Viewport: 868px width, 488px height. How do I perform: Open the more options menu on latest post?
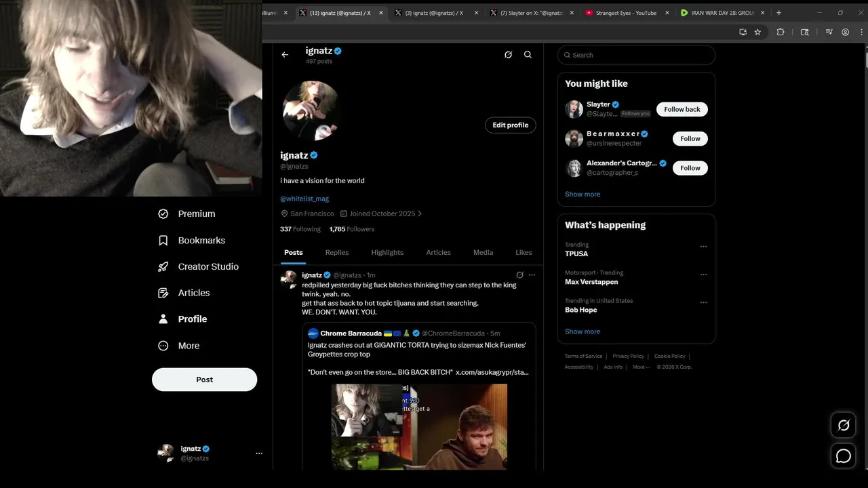pos(532,275)
